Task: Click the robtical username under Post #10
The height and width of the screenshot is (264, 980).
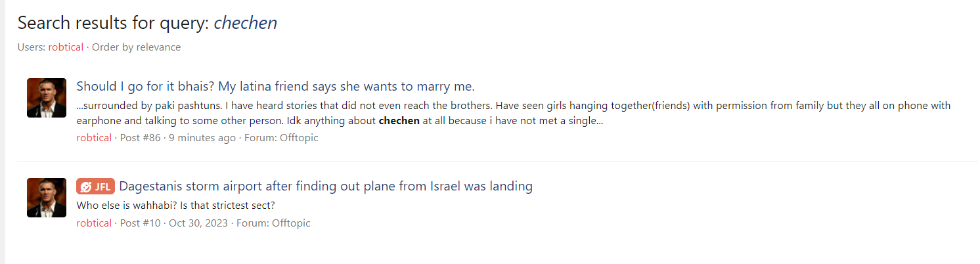Action: coord(94,223)
